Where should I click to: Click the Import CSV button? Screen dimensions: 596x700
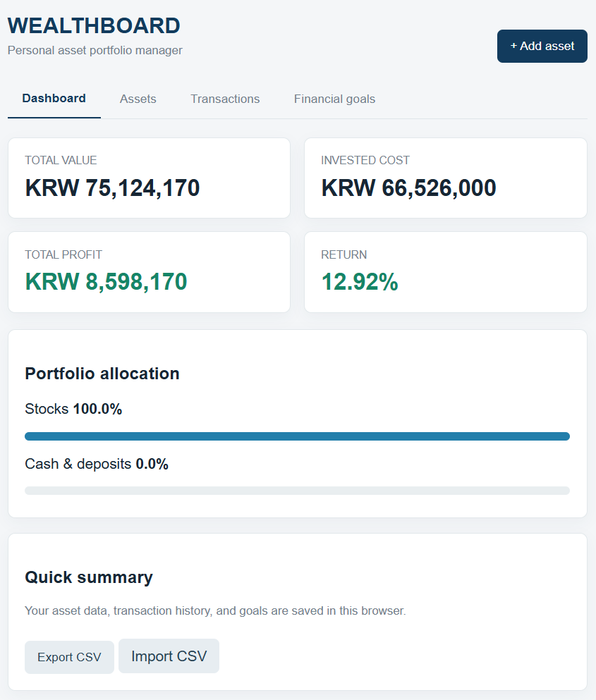169,656
